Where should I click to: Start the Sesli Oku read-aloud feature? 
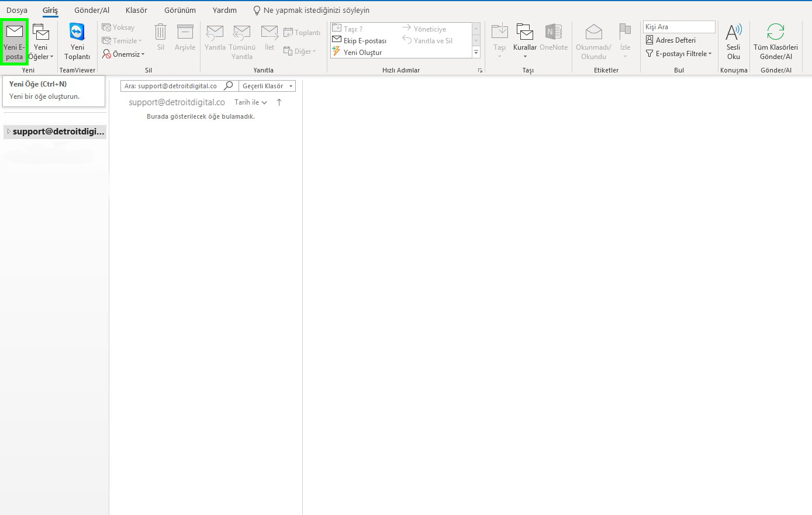tap(734, 40)
